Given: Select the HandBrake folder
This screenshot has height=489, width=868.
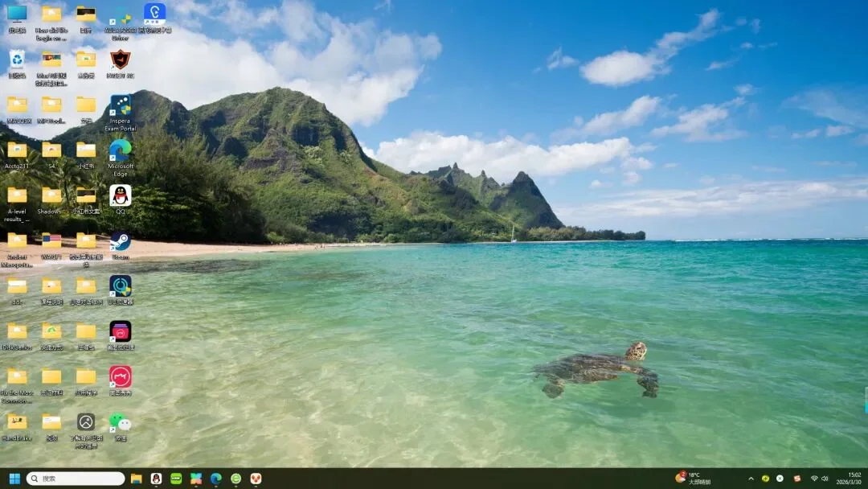Looking at the screenshot, I should click(17, 422).
